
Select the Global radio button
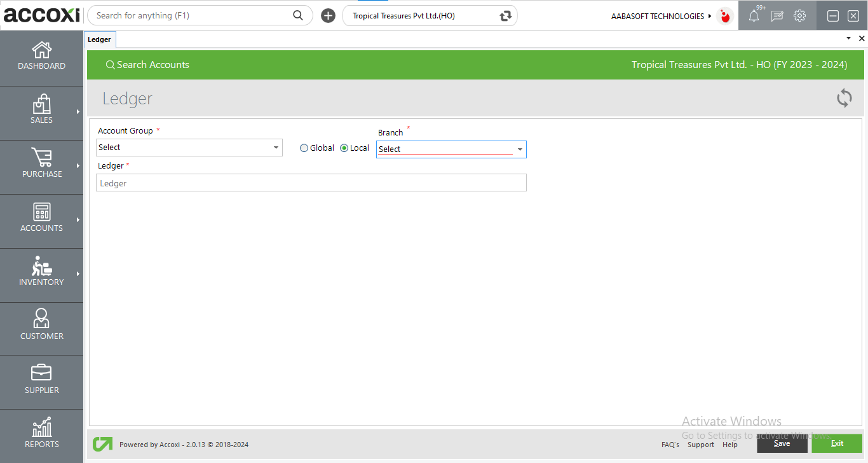[304, 148]
